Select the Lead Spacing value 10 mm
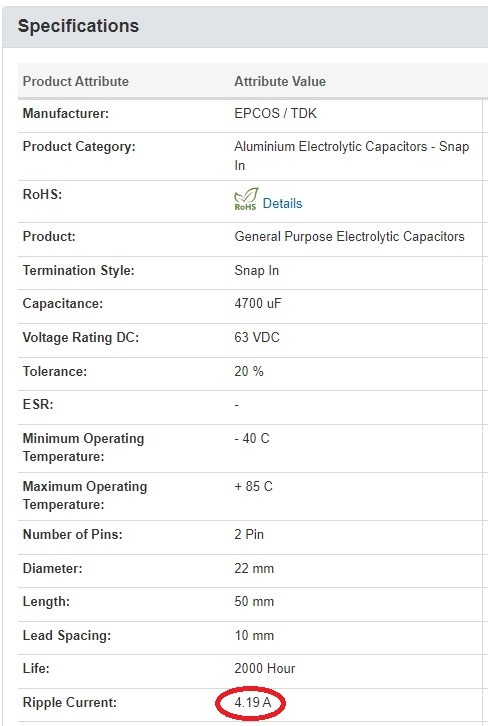Viewport: 488px width, 726px height. point(254,635)
